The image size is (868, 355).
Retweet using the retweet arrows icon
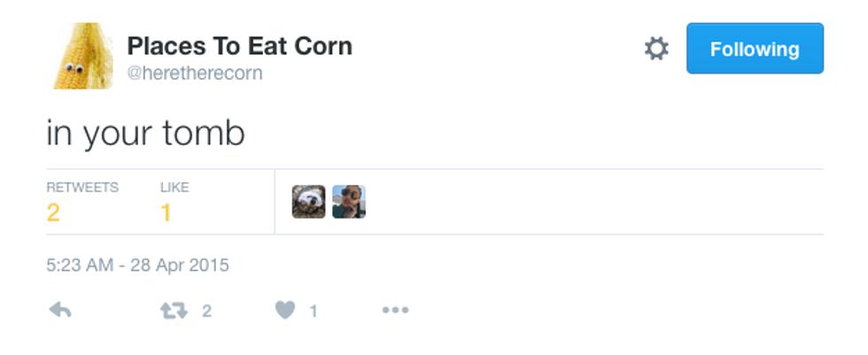172,311
